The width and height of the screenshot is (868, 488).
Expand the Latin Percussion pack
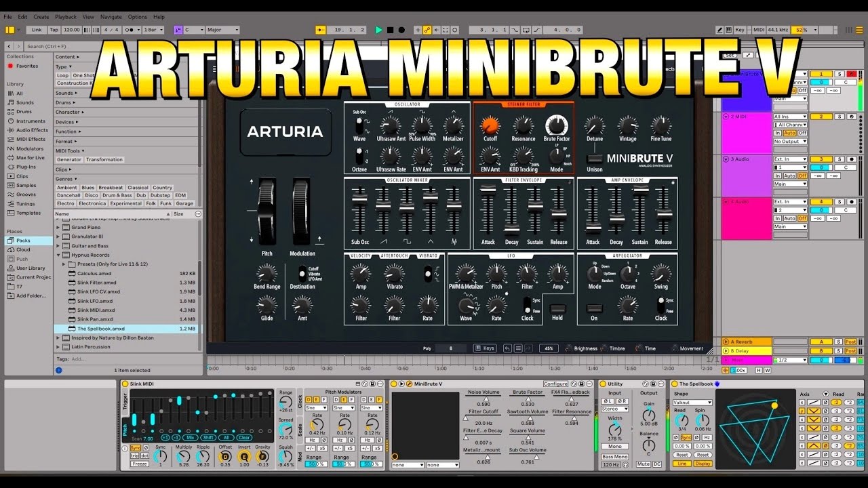pyautogui.click(x=58, y=347)
